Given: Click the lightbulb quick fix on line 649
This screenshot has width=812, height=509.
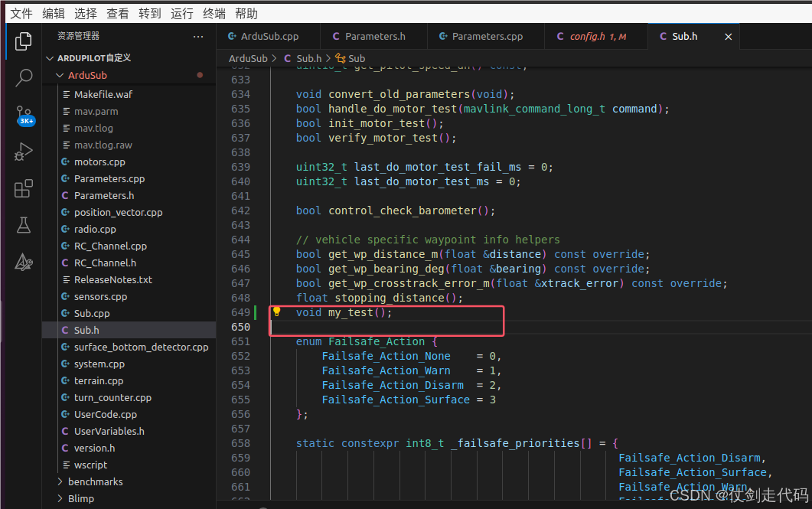Looking at the screenshot, I should [276, 312].
